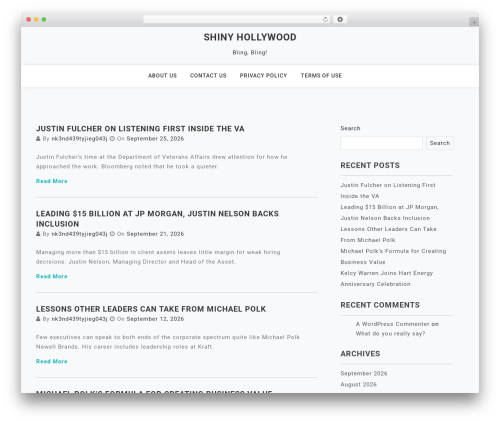500x423 pixels.
Task: Open the Shiny Hollywood site title
Action: click(250, 37)
